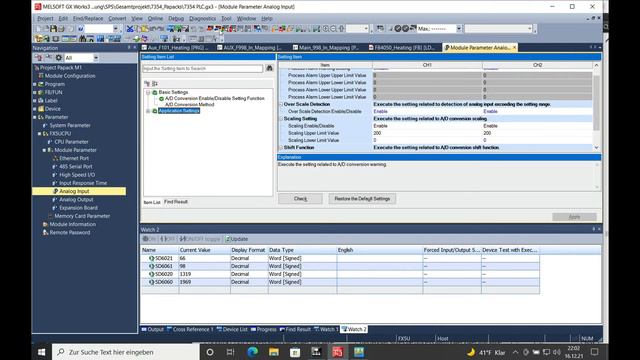Click the Watch 2 panel pushpin icon
The width and height of the screenshot is (640, 360).
(x=593, y=229)
